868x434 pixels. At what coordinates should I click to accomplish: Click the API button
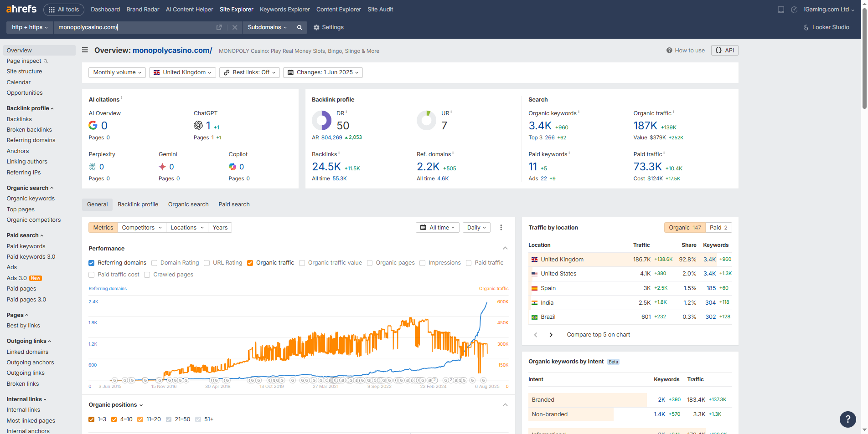tap(724, 51)
